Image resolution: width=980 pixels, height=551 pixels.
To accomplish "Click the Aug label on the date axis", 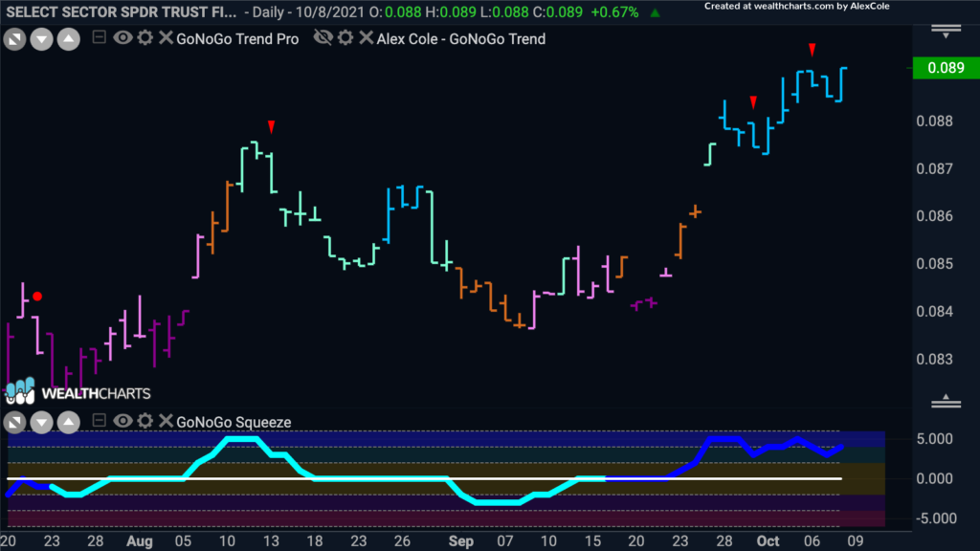I will 139,541.
